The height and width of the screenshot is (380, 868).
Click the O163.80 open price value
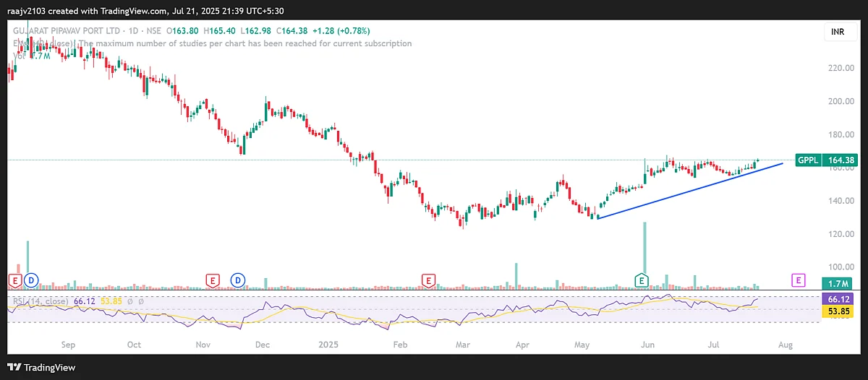(x=184, y=31)
